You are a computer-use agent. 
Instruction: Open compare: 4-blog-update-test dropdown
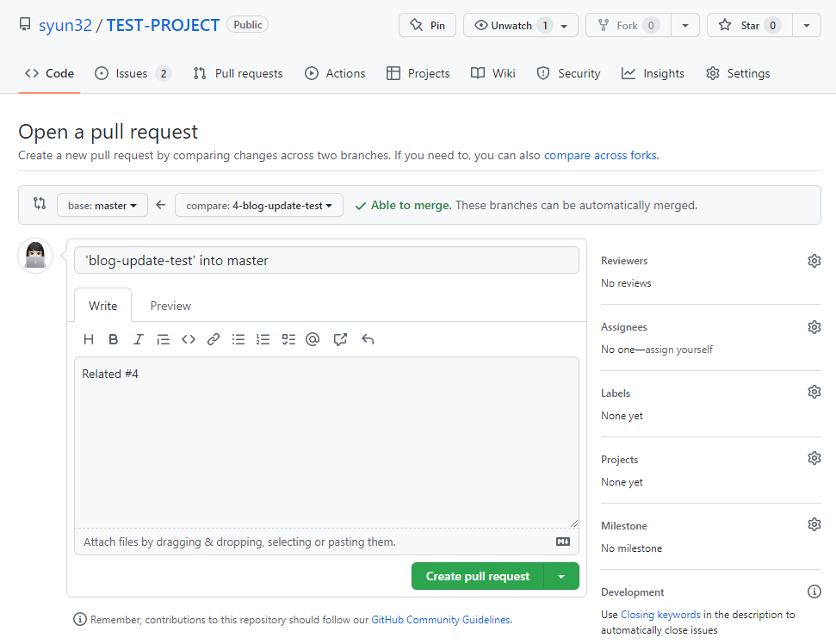[259, 205]
